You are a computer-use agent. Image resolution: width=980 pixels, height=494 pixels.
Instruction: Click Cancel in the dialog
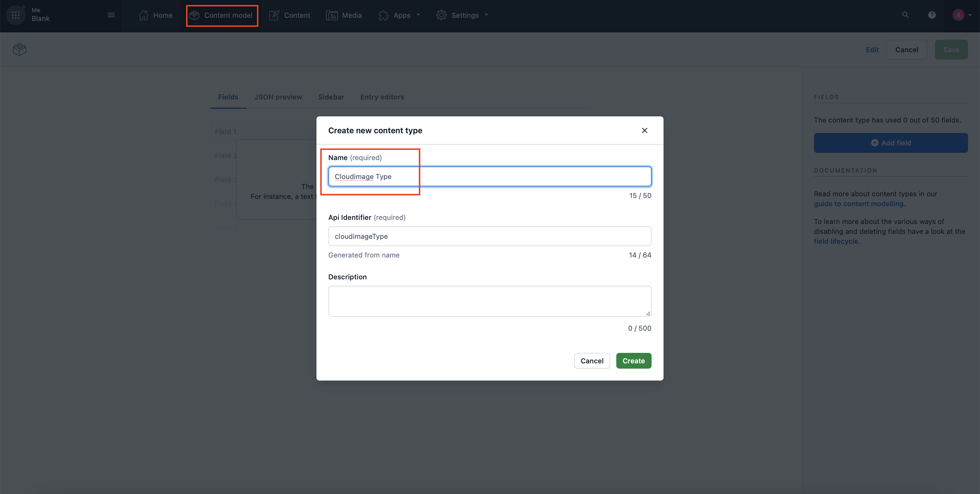591,361
